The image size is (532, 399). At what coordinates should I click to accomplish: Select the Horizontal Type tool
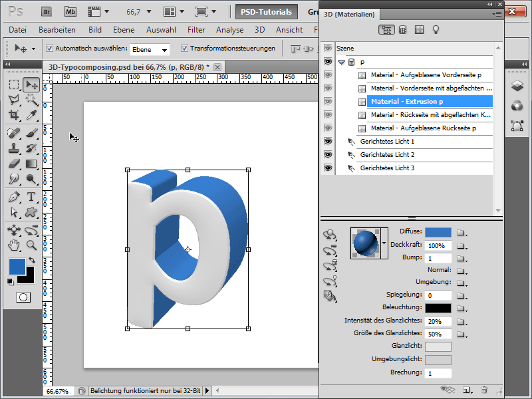point(31,197)
